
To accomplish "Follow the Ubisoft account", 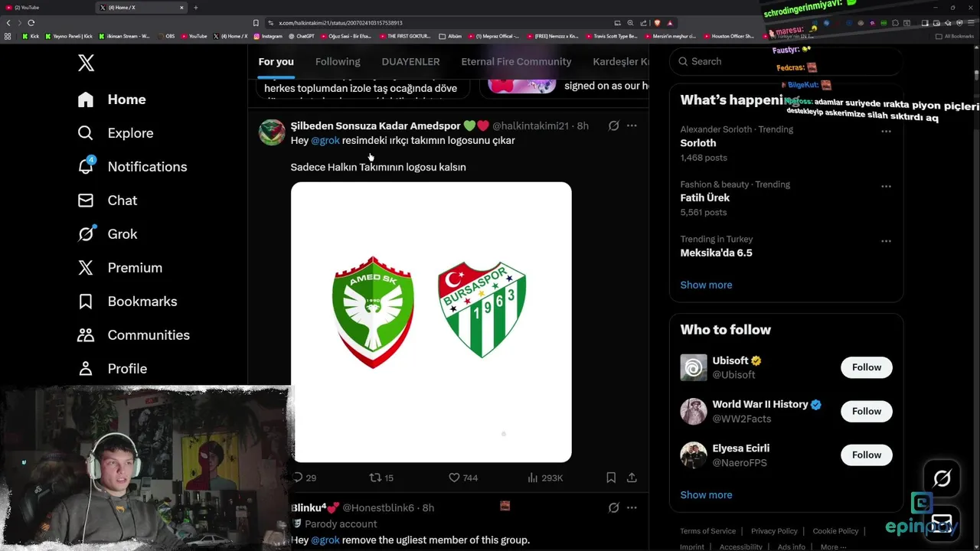I will (x=867, y=367).
